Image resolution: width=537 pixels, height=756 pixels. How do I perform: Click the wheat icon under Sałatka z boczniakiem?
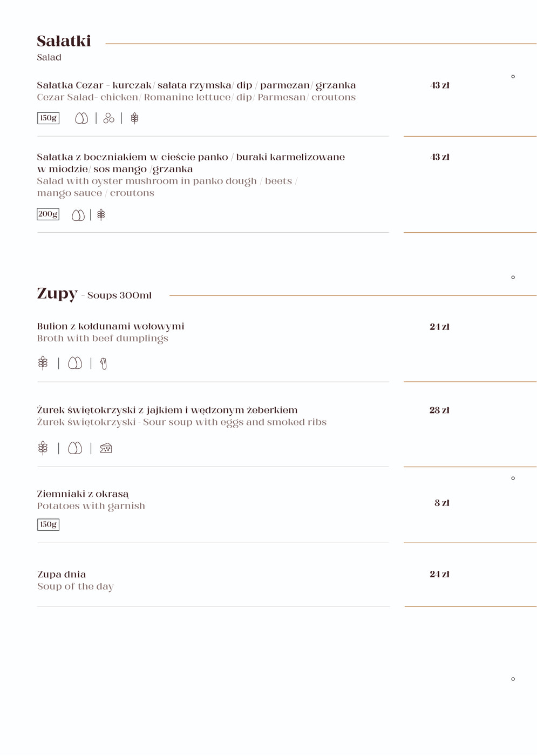pyautogui.click(x=101, y=215)
